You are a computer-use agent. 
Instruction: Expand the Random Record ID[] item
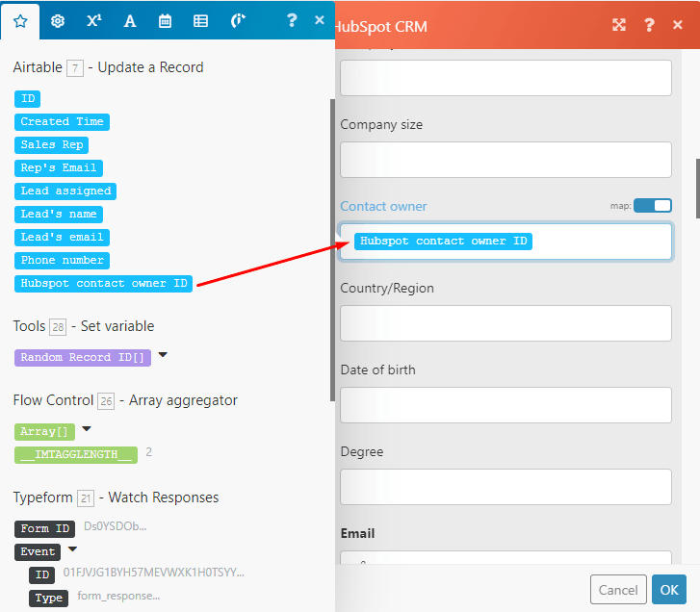pyautogui.click(x=163, y=355)
